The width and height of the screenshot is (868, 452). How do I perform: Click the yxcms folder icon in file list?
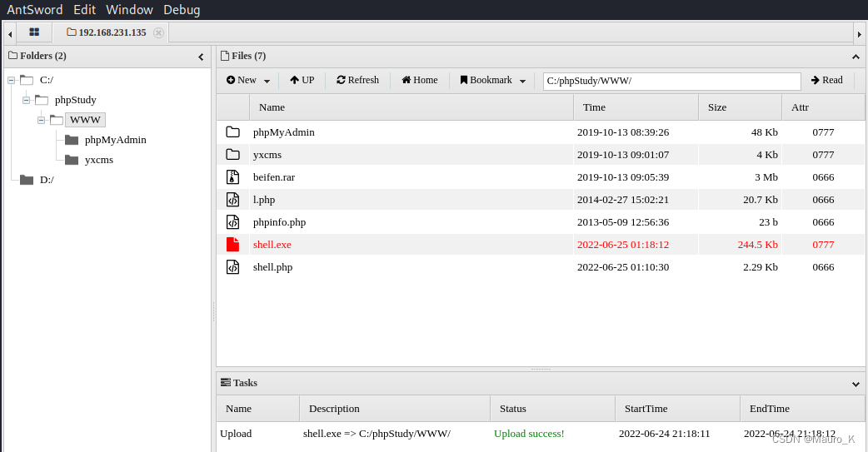click(233, 154)
